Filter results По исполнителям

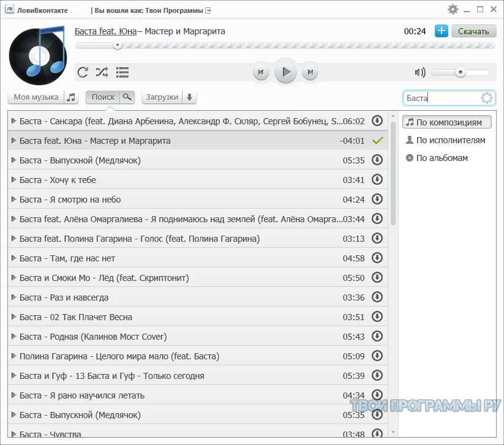(x=446, y=140)
